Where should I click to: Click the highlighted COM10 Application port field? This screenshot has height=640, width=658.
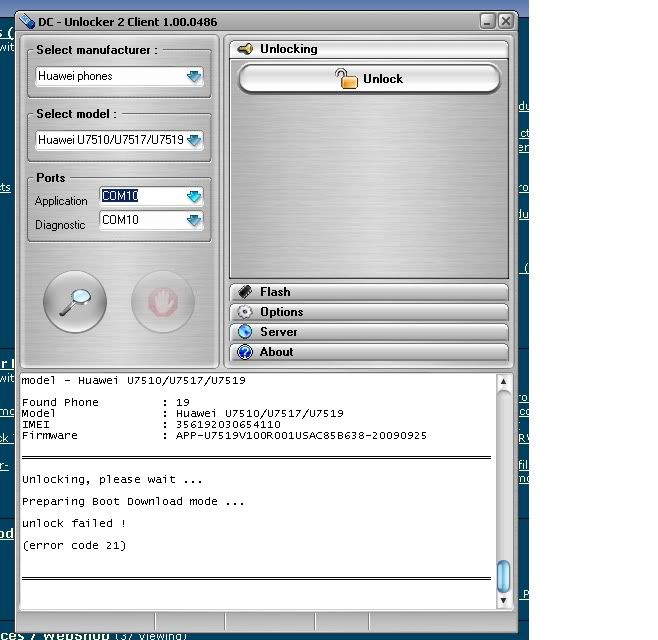pyautogui.click(x=141, y=196)
